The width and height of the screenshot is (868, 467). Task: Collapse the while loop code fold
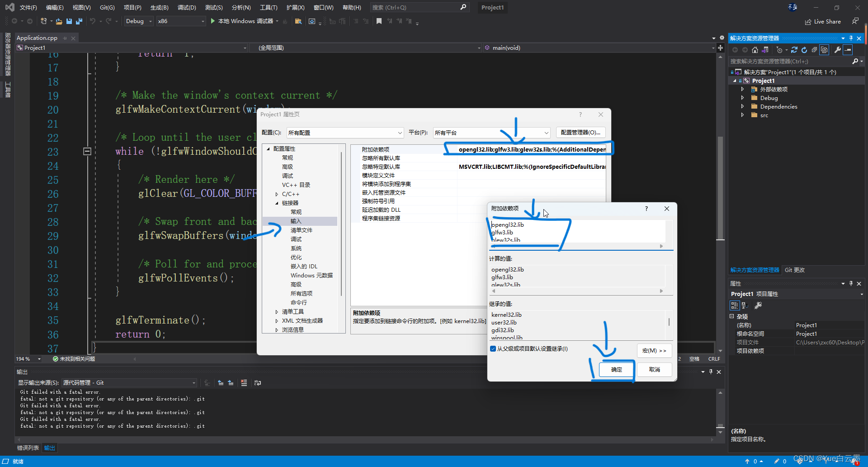[87, 152]
